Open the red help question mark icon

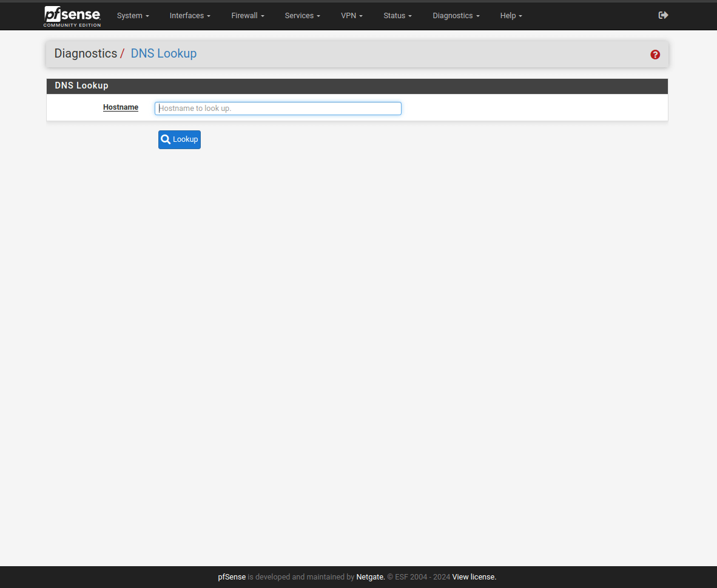[655, 55]
